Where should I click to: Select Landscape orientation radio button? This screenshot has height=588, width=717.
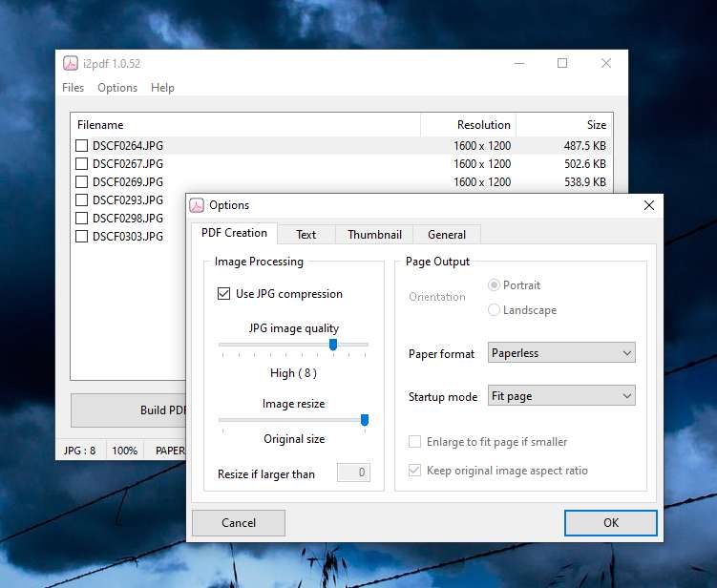[494, 310]
